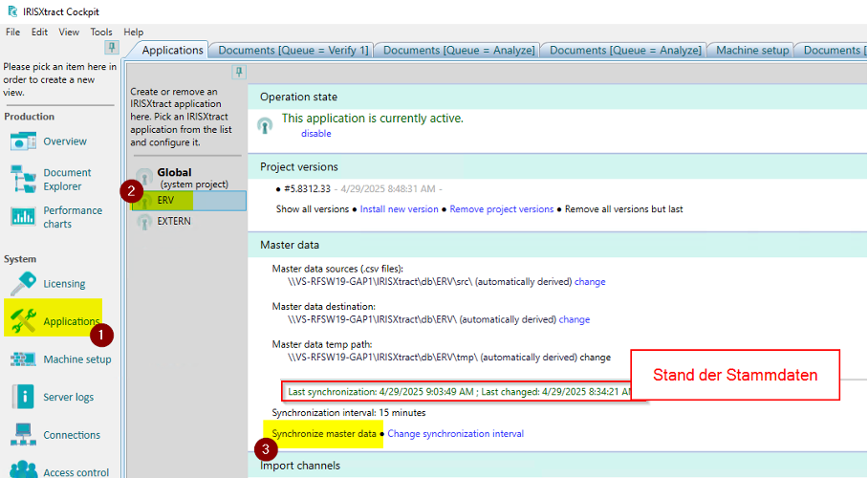Click the Applications hammer-and-wrench icon
This screenshot has height=478, width=868.
click(x=23, y=321)
